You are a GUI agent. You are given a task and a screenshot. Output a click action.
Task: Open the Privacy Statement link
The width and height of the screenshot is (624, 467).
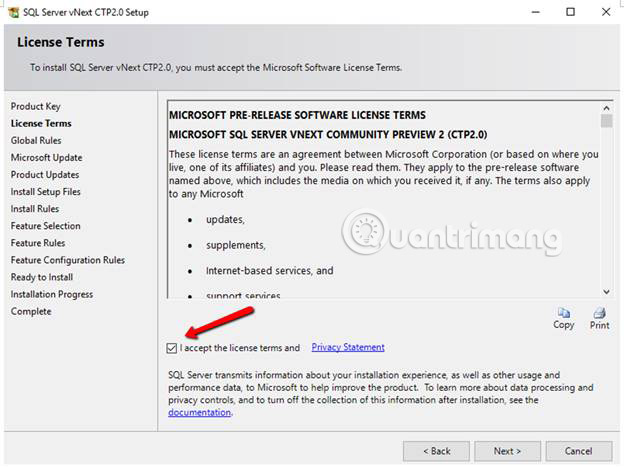(x=348, y=347)
